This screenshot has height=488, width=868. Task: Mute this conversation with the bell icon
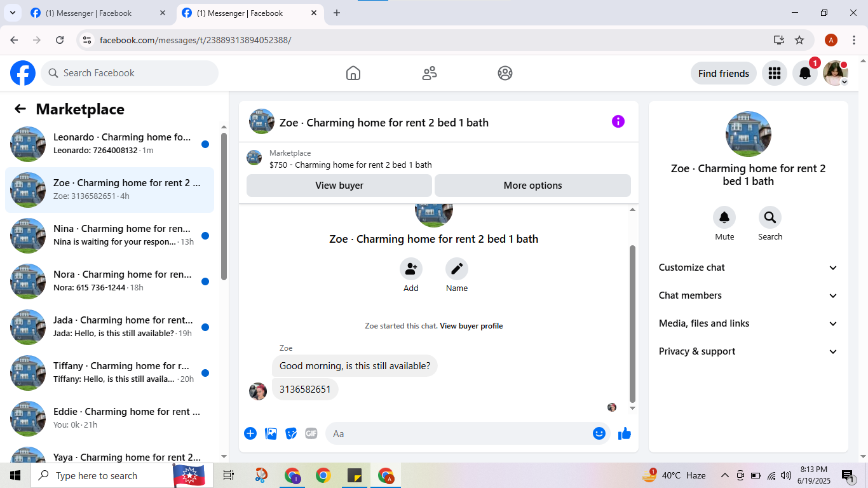point(724,217)
